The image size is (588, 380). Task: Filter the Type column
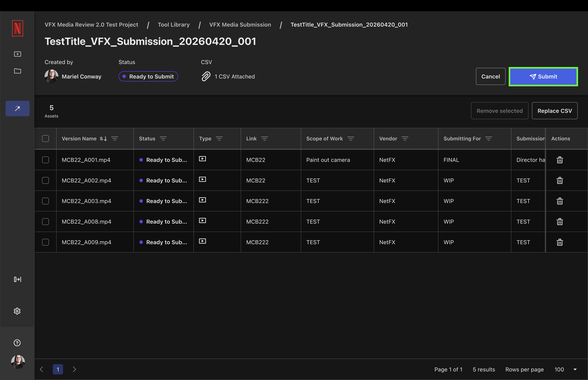[219, 139]
